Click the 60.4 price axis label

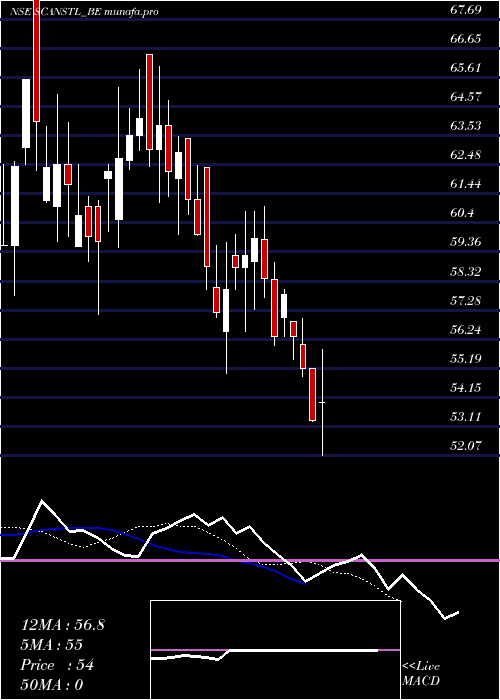[462, 213]
